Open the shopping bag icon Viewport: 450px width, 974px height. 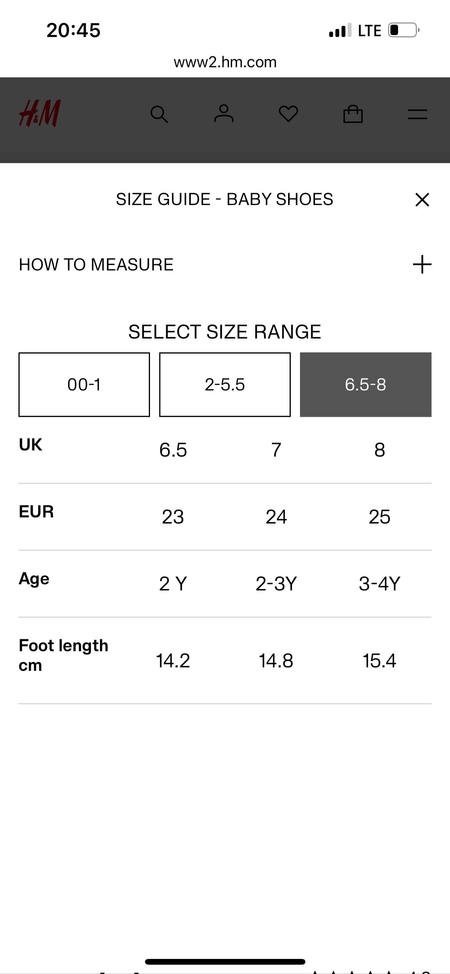(353, 114)
